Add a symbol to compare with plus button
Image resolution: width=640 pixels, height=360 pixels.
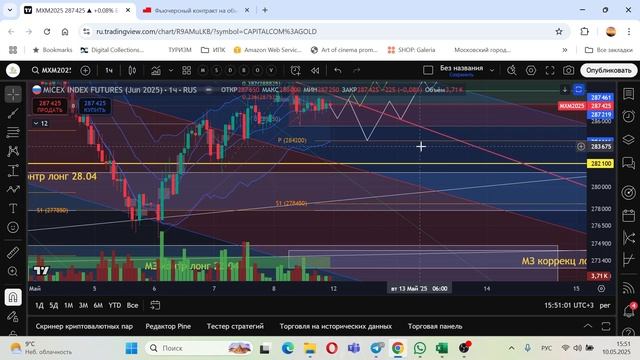pos(85,70)
